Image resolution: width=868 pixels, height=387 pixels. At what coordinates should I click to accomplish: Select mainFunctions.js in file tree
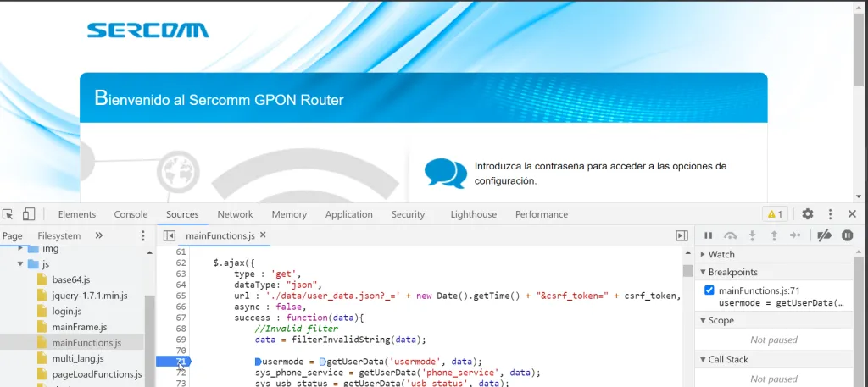86,343
